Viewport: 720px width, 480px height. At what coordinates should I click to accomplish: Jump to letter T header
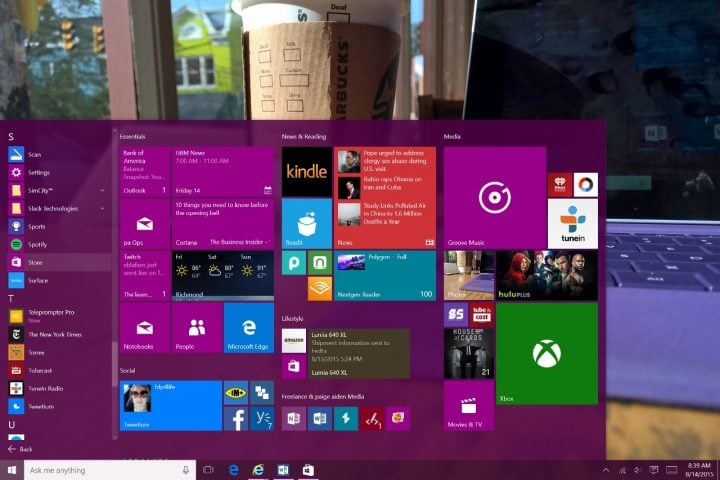(x=11, y=299)
